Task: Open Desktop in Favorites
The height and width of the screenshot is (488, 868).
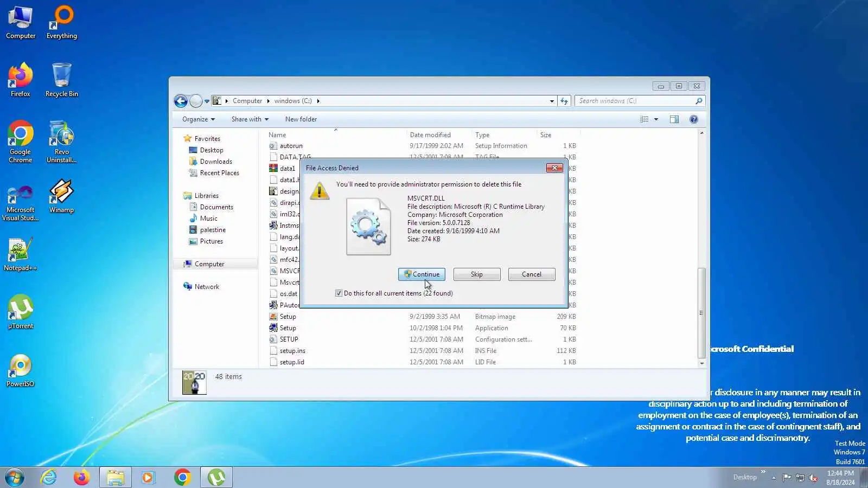Action: (x=212, y=150)
